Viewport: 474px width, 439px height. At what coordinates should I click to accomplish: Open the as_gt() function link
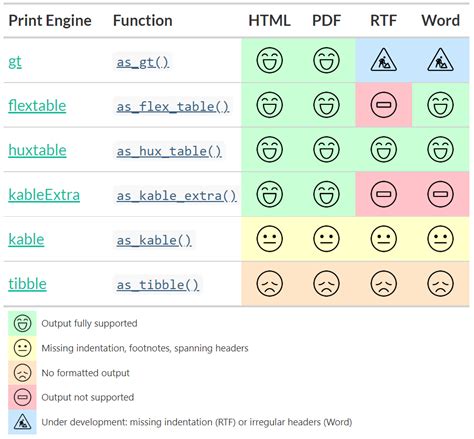click(x=143, y=62)
